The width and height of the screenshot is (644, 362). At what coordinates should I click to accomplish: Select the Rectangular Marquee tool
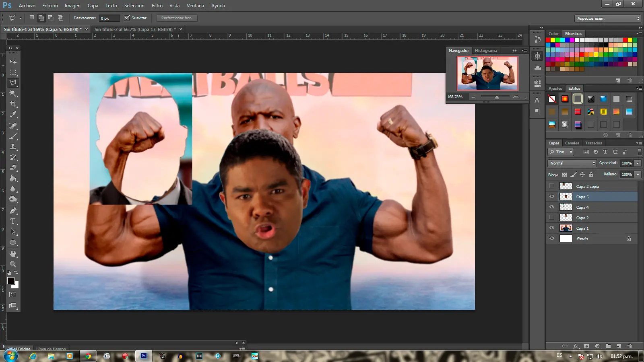click(x=13, y=72)
